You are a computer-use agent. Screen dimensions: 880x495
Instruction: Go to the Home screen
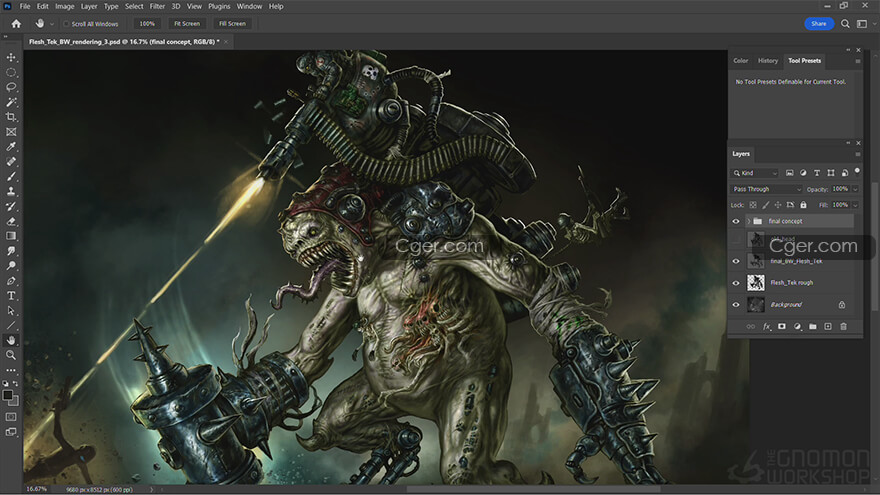(16, 24)
